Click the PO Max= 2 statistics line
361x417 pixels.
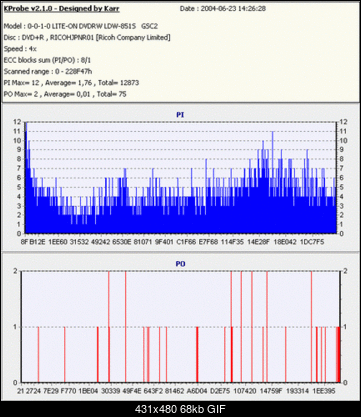click(65, 94)
